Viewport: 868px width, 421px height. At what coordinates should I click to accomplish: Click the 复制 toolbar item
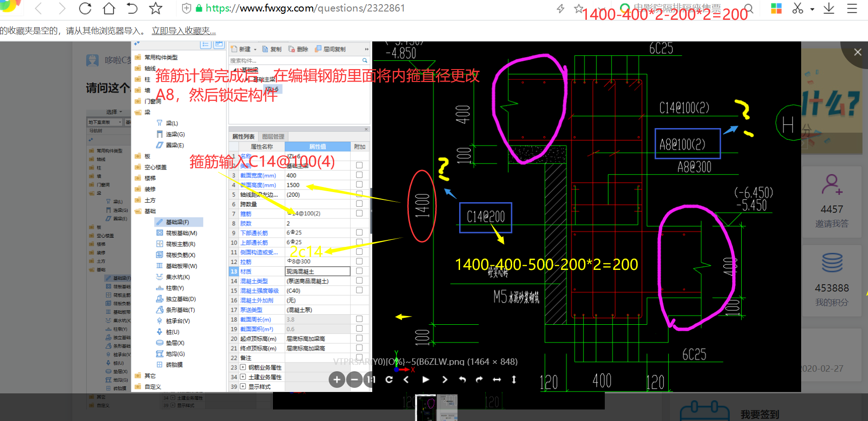272,49
